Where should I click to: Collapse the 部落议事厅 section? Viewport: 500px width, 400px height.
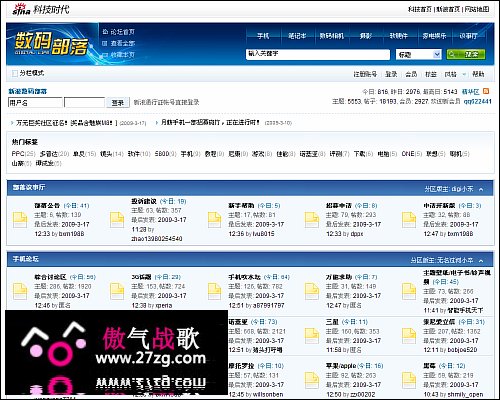pos(481,189)
